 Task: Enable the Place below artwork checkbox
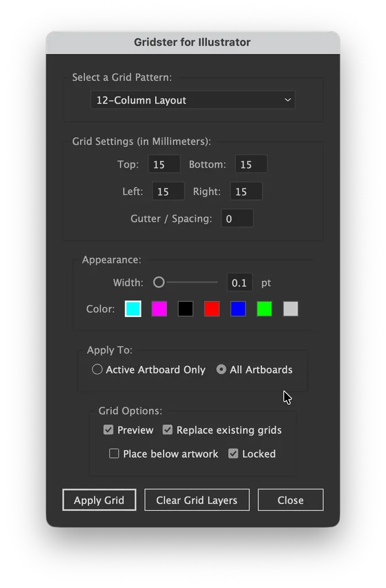[114, 453]
